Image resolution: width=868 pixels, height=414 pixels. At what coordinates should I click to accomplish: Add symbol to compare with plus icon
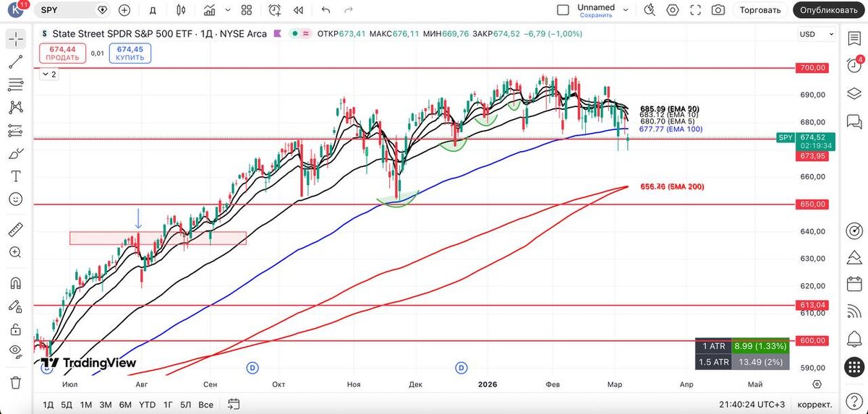coord(124,10)
